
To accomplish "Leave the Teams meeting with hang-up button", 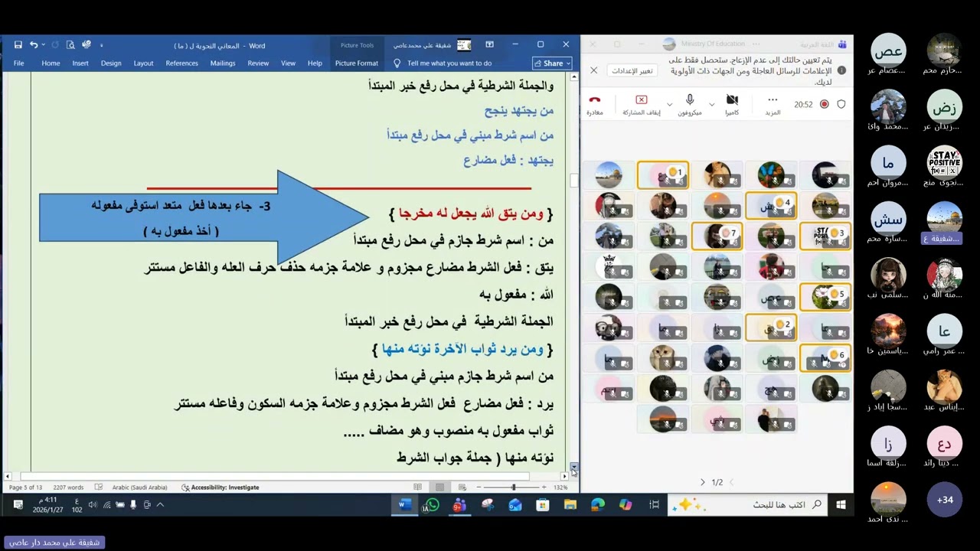I will (x=595, y=105).
